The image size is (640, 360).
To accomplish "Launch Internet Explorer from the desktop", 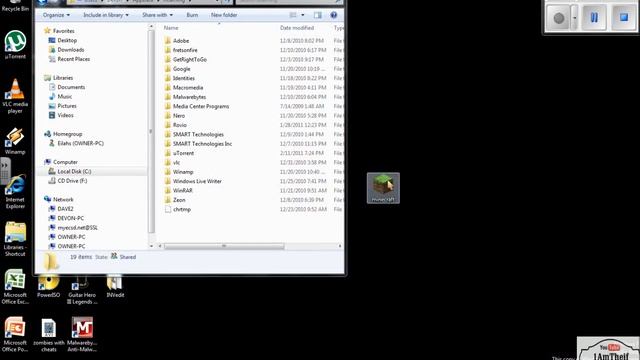I will (15, 192).
